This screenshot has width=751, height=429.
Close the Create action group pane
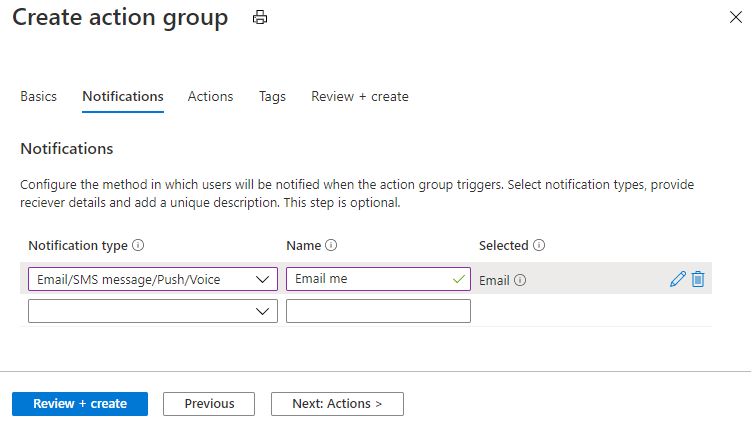[x=735, y=17]
